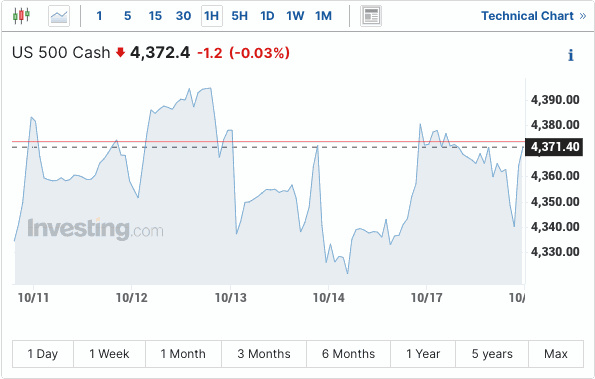The width and height of the screenshot is (595, 379).
Task: Click the -1.2 change value
Action: click(210, 53)
